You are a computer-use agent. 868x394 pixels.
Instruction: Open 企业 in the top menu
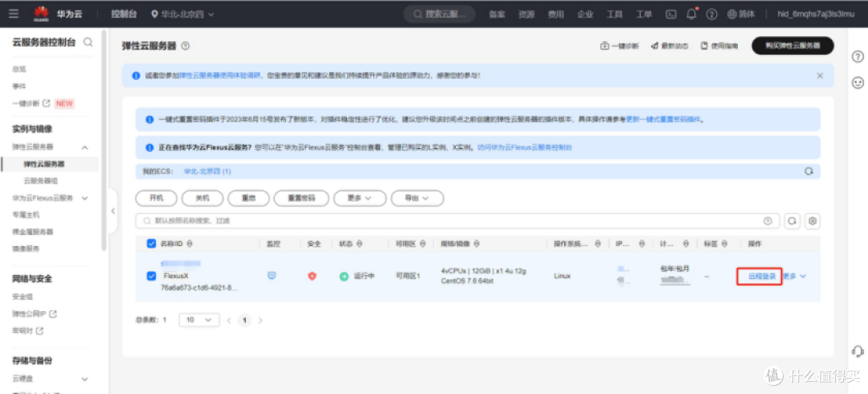click(x=585, y=14)
